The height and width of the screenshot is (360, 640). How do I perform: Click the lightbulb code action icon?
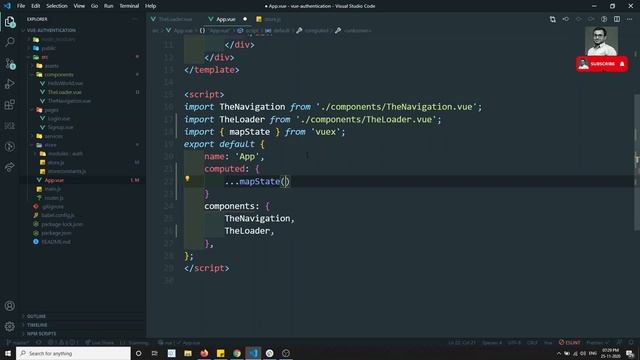[187, 179]
